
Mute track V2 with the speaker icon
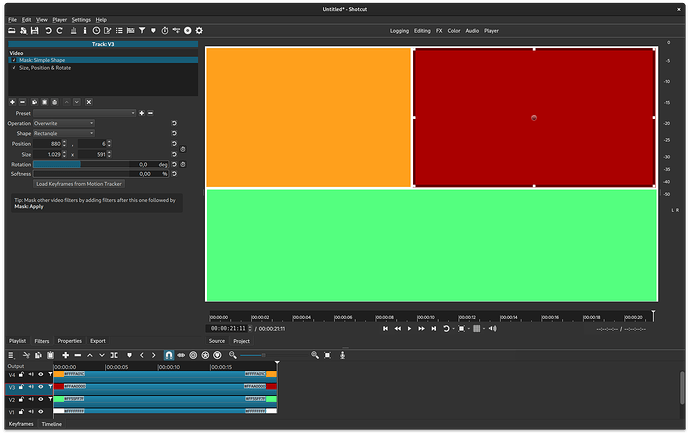(30, 399)
